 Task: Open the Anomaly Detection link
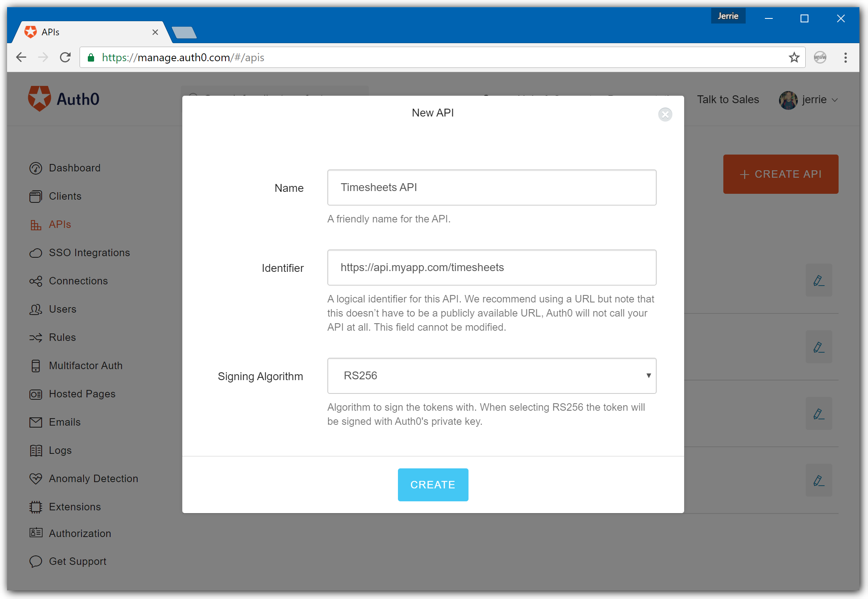click(x=93, y=479)
